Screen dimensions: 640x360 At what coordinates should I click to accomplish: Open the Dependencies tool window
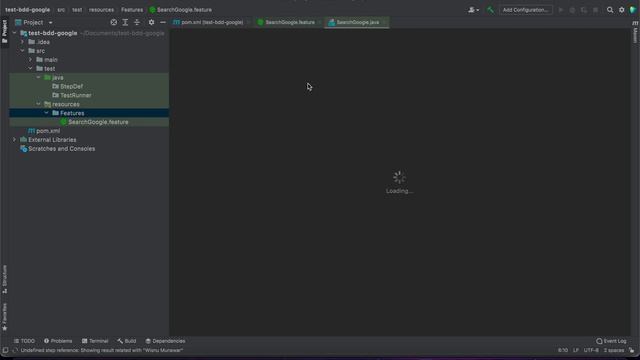pos(165,341)
